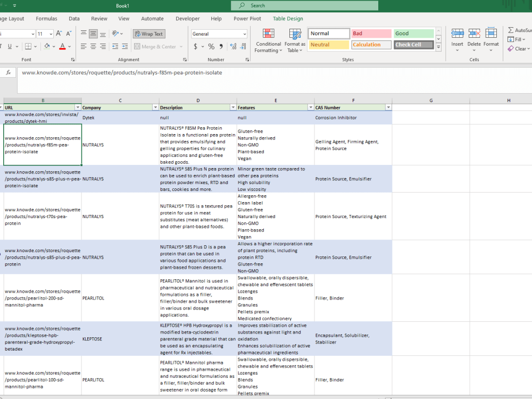Select cell with dytek-hmi URL

(43, 118)
